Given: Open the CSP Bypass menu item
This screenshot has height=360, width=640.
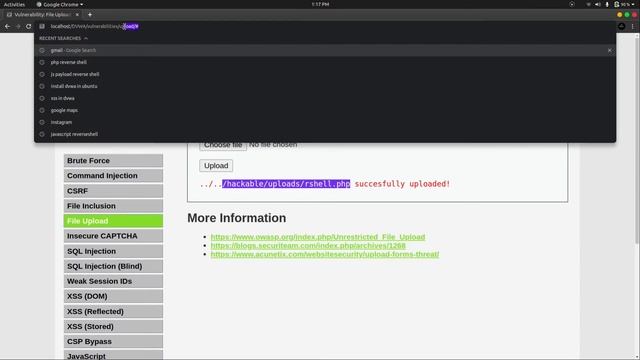Looking at the screenshot, I should pos(113,342).
